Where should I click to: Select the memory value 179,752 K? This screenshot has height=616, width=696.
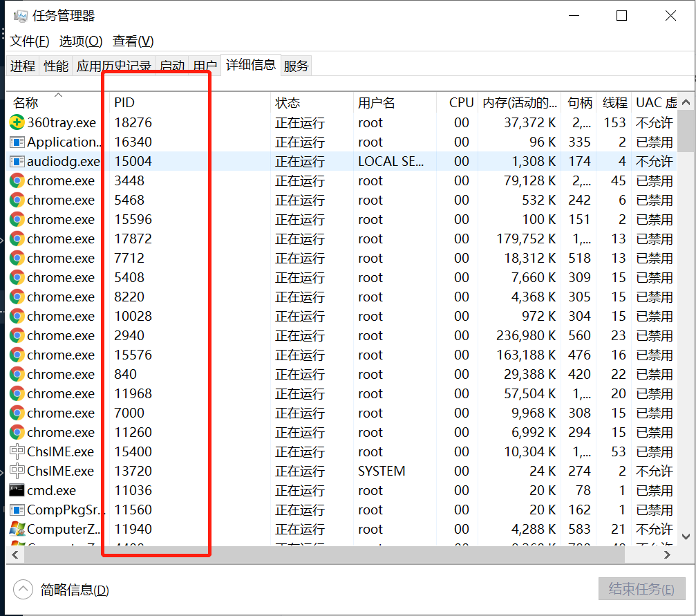pos(526,239)
